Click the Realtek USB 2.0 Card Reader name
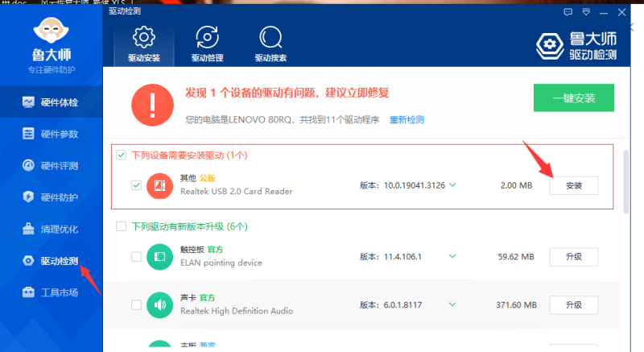The image size is (644, 352). tap(237, 192)
